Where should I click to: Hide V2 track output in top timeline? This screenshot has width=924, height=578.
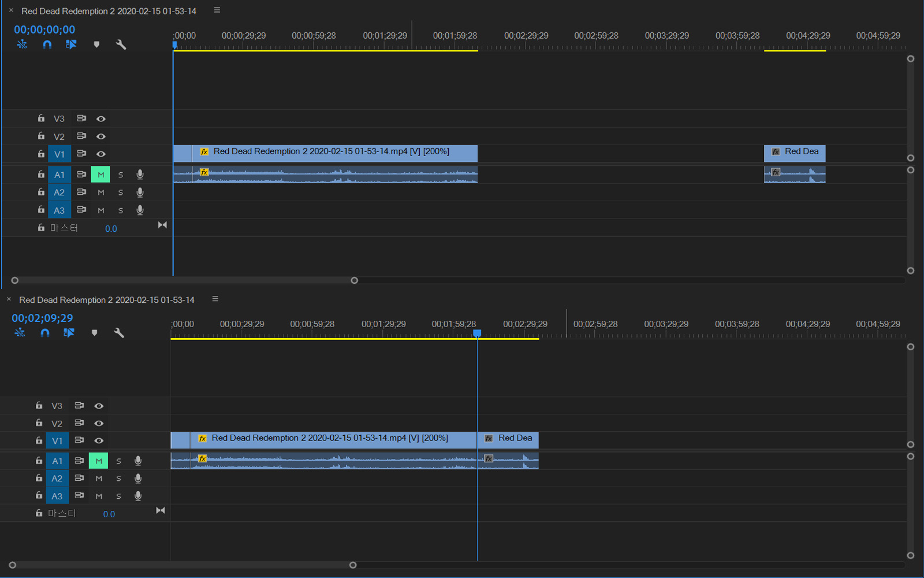click(x=101, y=136)
